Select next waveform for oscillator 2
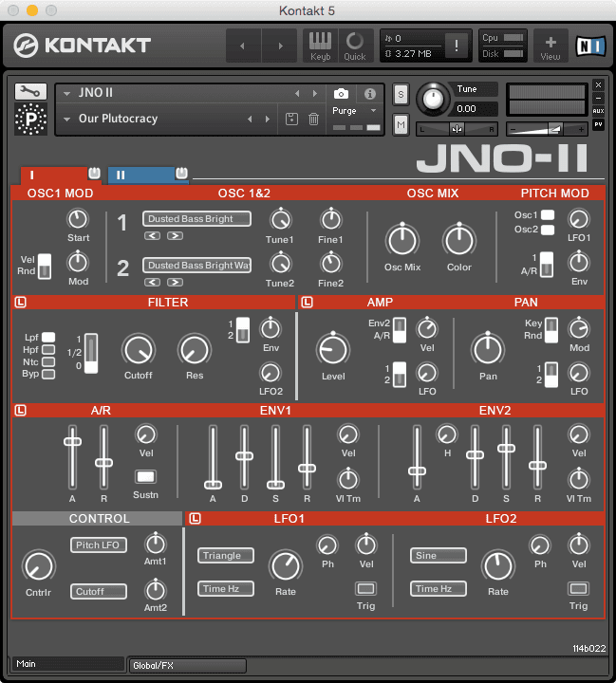 (x=175, y=283)
